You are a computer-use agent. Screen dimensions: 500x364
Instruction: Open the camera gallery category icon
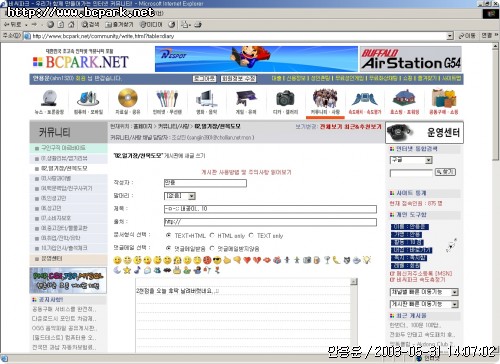[285, 99]
